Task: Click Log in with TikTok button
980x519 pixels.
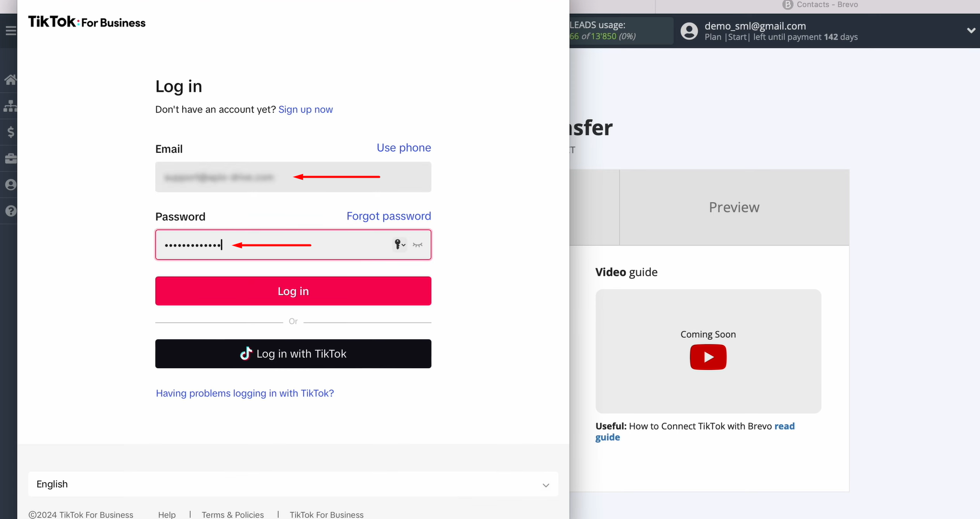Action: [x=293, y=354]
